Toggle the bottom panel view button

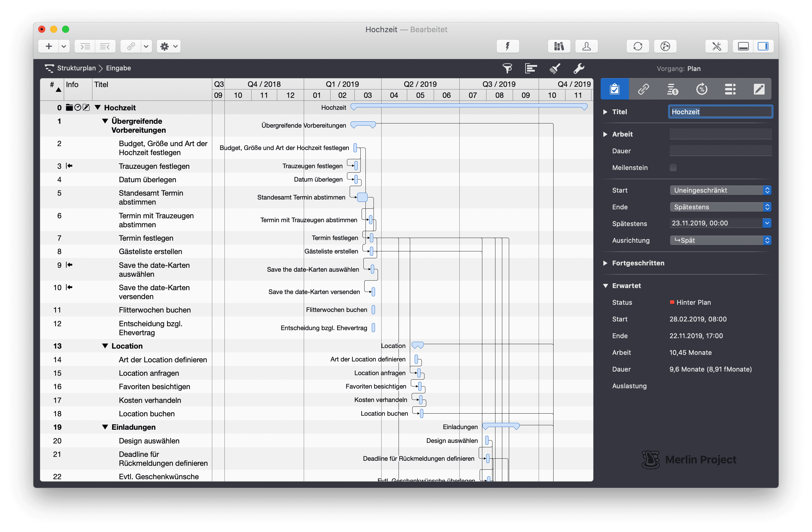pos(743,47)
